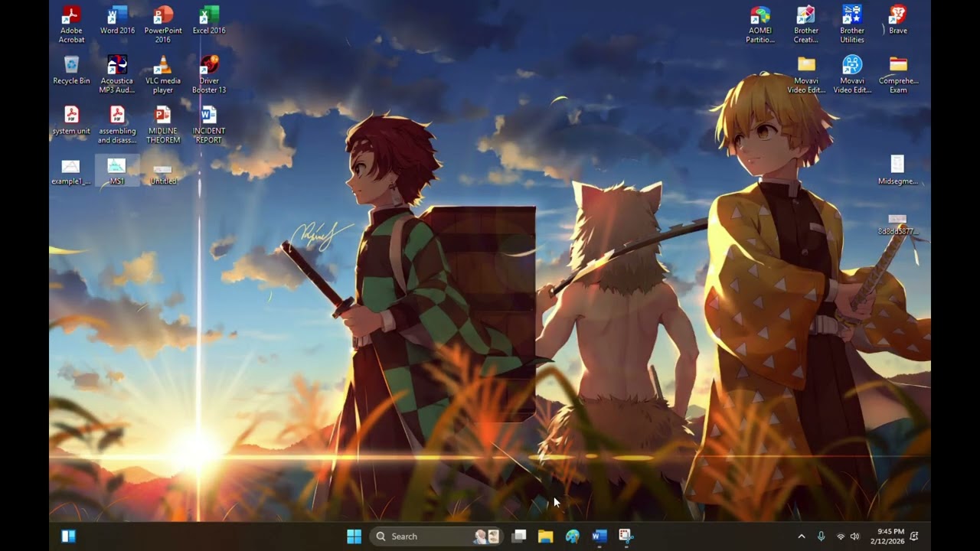Select the Brave browser shortcut
Image resolution: width=980 pixels, height=551 pixels.
coord(898,21)
